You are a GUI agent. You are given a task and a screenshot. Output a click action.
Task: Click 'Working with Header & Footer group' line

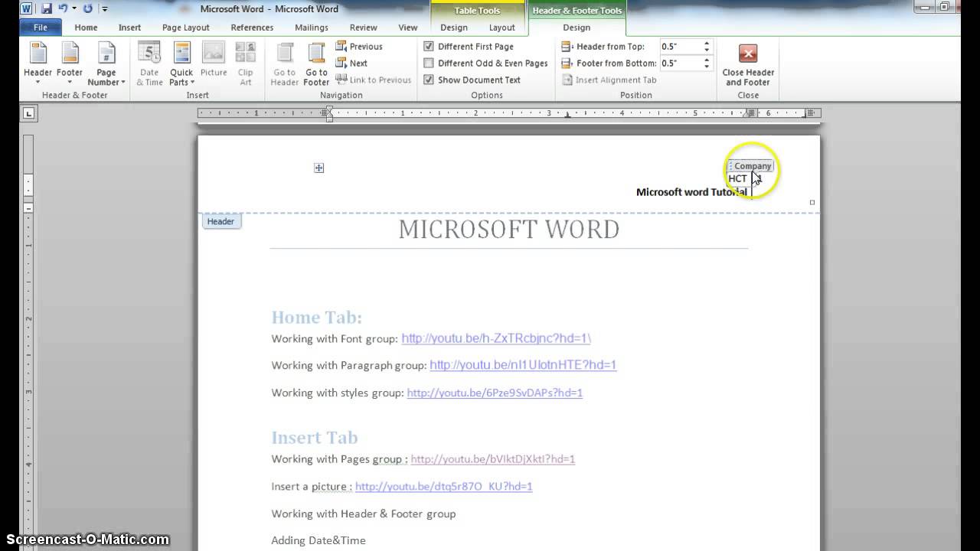tap(364, 514)
